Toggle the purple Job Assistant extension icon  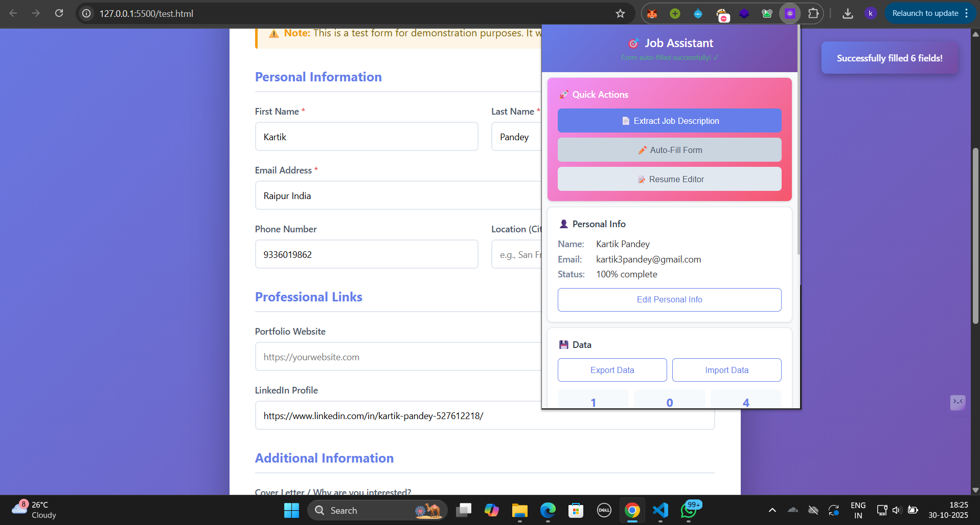point(790,14)
